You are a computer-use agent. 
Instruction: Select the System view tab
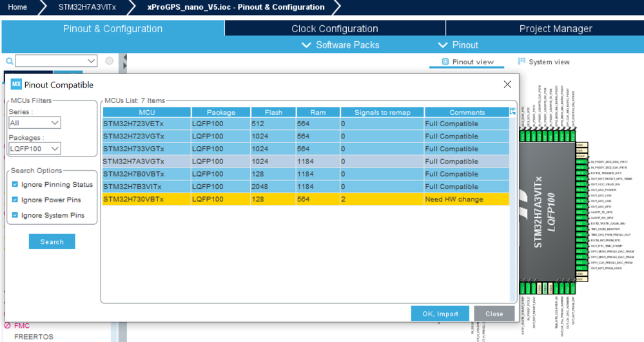[544, 62]
